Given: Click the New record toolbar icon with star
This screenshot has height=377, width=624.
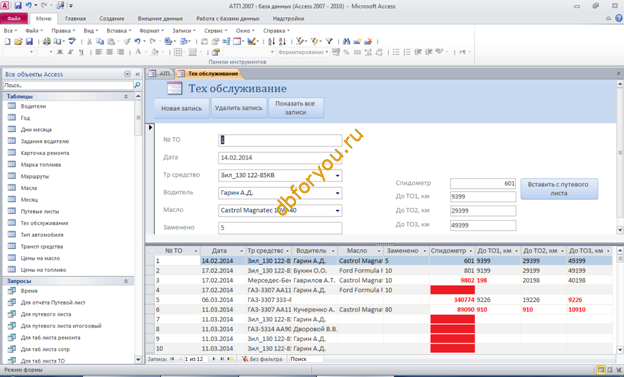Looking at the screenshot, I should 357,41.
